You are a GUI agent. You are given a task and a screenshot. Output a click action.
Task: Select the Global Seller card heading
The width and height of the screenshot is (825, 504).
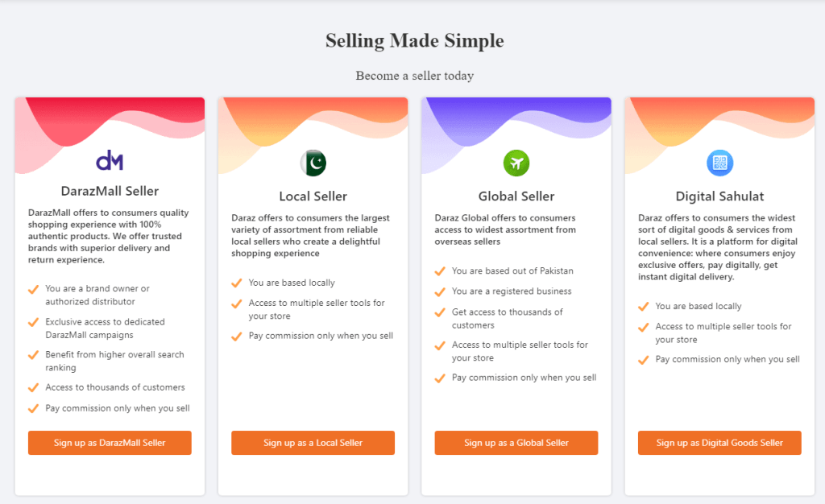[516, 196]
